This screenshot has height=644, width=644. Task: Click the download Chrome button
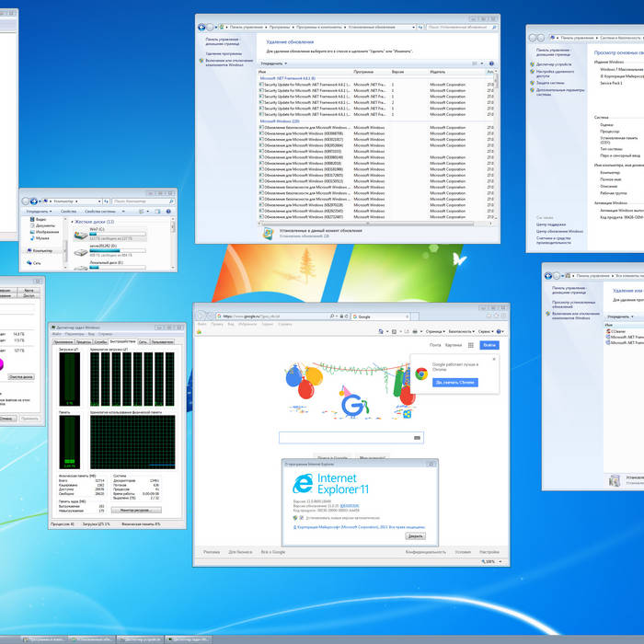455,383
